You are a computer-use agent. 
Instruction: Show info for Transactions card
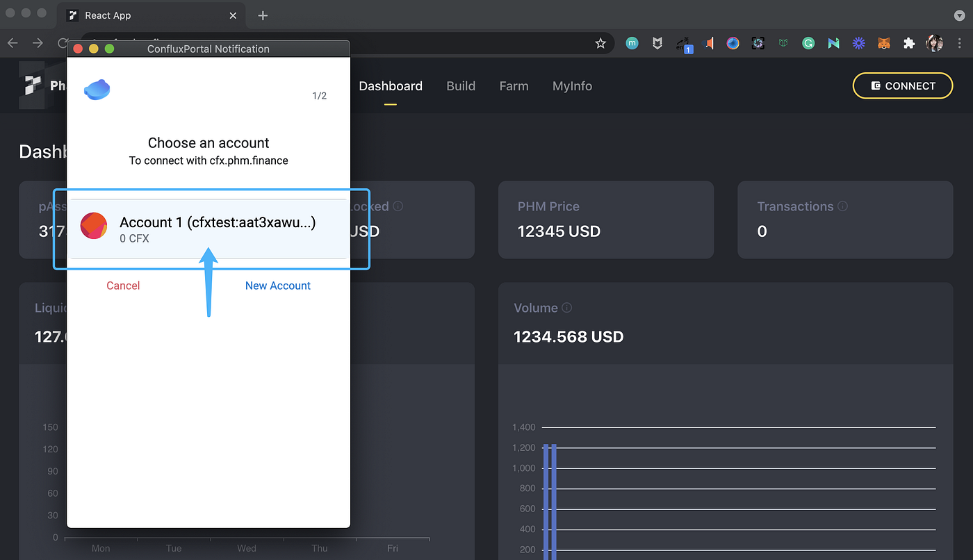[842, 206]
